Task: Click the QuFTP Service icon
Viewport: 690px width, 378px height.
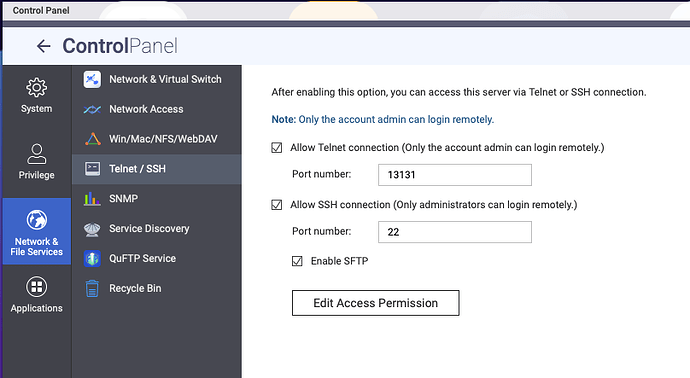Action: pos(92,259)
